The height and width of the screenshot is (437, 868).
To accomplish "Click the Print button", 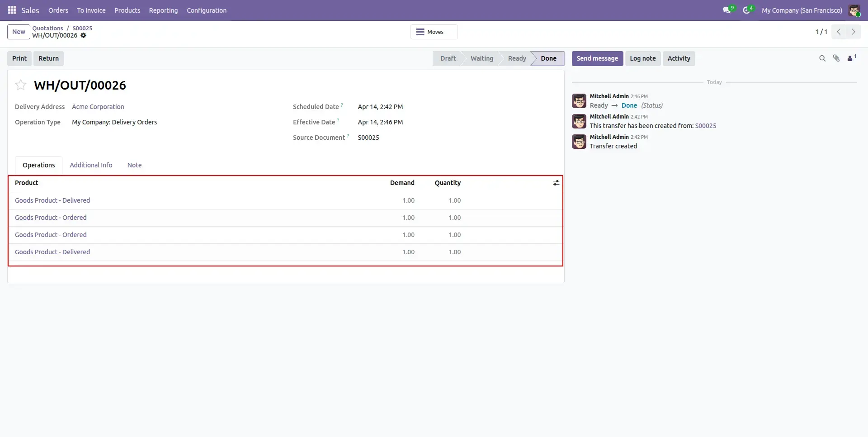I will coord(19,58).
